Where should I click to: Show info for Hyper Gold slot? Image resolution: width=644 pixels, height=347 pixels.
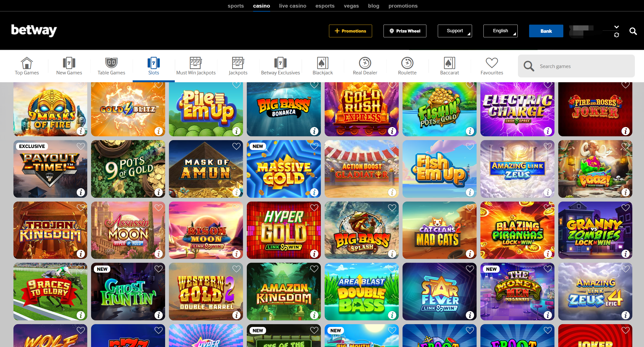[x=314, y=253]
